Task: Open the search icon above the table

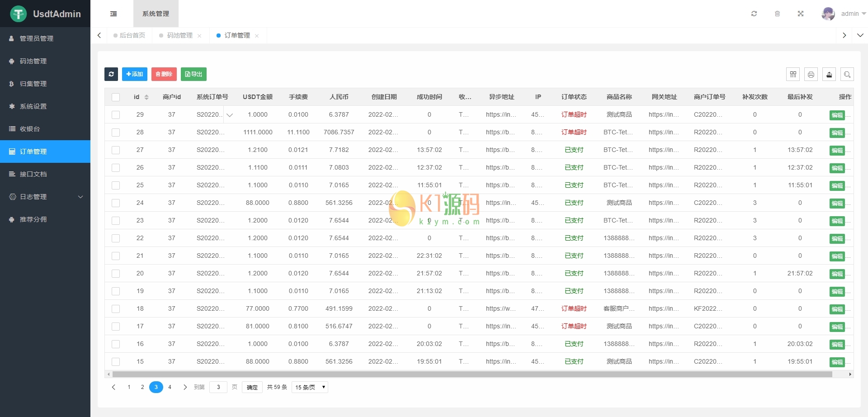Action: (x=847, y=74)
